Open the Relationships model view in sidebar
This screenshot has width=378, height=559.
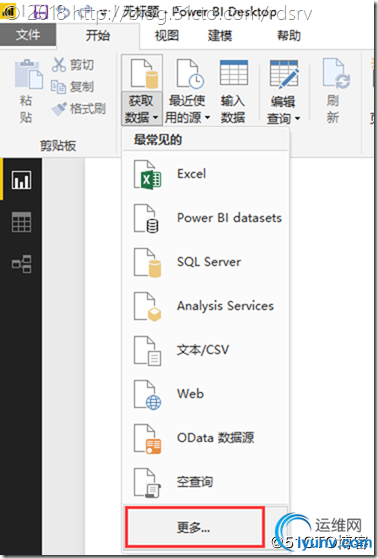point(21,264)
